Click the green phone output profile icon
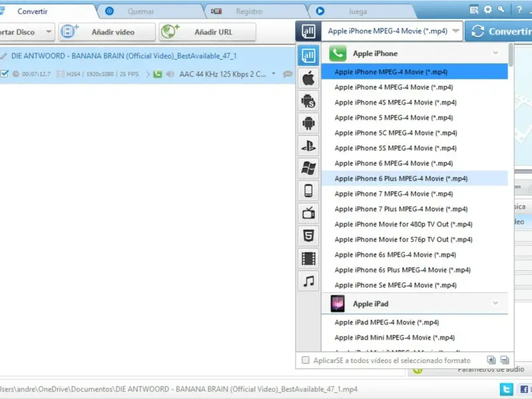Viewport: 532px width, 399px height. coord(158,74)
